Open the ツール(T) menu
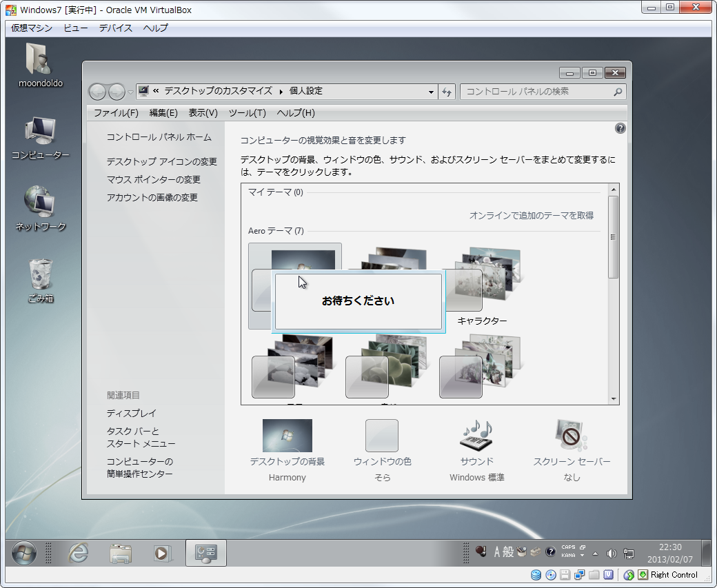717x588 pixels. coord(247,113)
